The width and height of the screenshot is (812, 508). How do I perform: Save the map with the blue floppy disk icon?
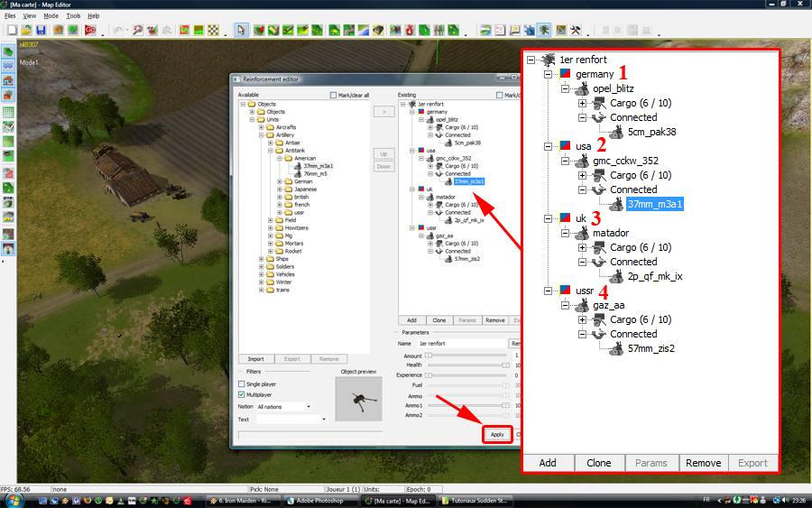(41, 30)
